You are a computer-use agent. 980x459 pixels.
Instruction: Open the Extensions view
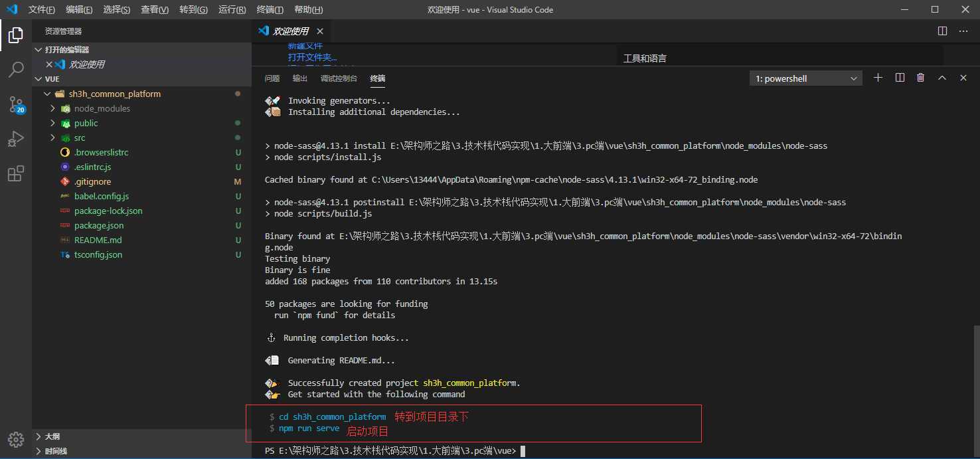coord(16,174)
